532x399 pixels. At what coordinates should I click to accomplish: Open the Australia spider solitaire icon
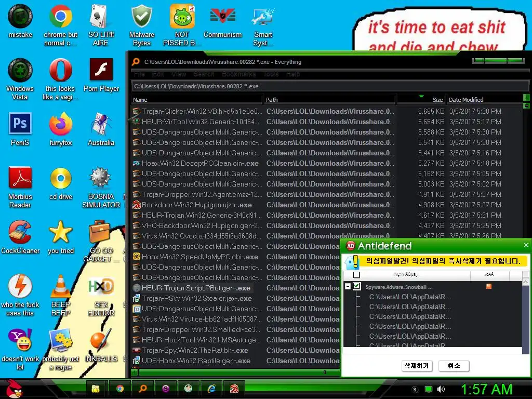pyautogui.click(x=101, y=129)
